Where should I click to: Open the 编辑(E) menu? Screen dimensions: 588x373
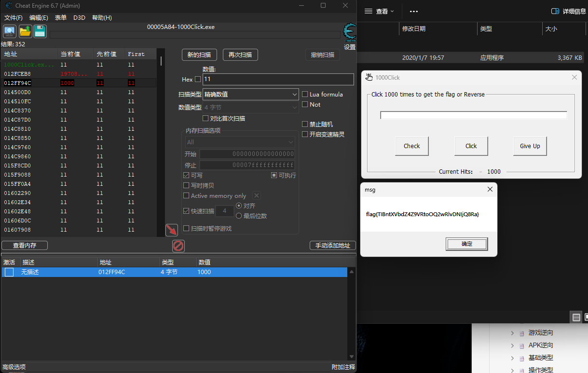tap(39, 17)
